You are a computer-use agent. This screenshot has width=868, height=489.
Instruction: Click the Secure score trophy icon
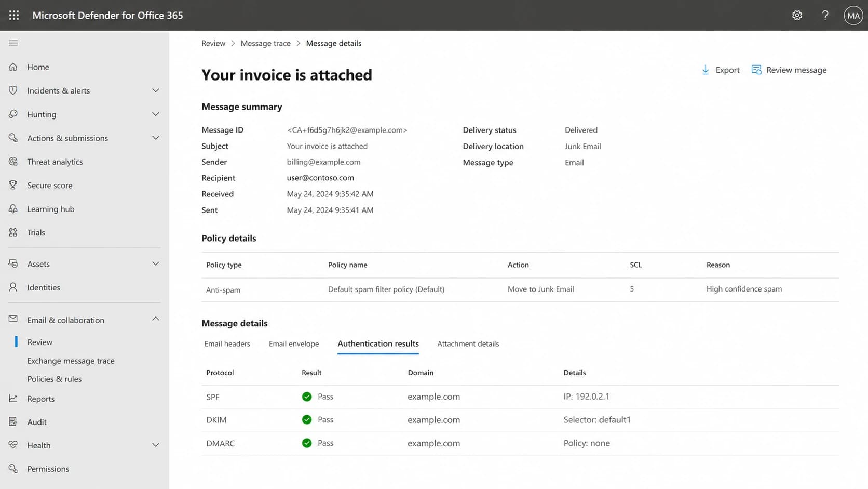pyautogui.click(x=13, y=185)
